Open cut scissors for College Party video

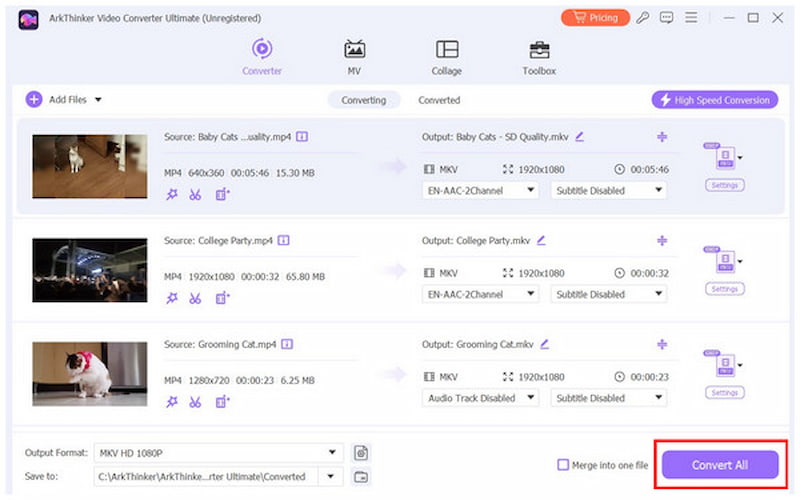195,298
